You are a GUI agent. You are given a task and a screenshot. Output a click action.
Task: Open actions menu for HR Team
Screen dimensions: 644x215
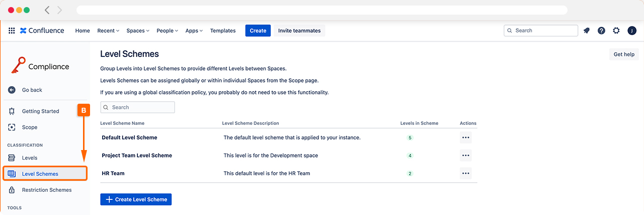(x=465, y=174)
